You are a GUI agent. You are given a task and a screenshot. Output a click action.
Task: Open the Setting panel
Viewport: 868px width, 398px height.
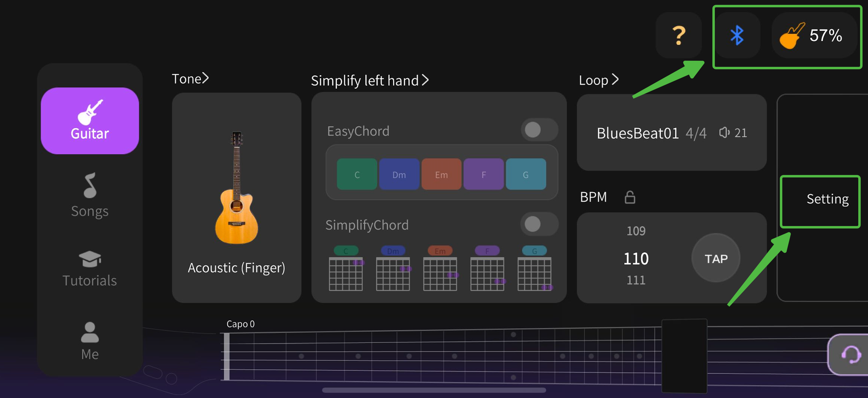tap(827, 199)
